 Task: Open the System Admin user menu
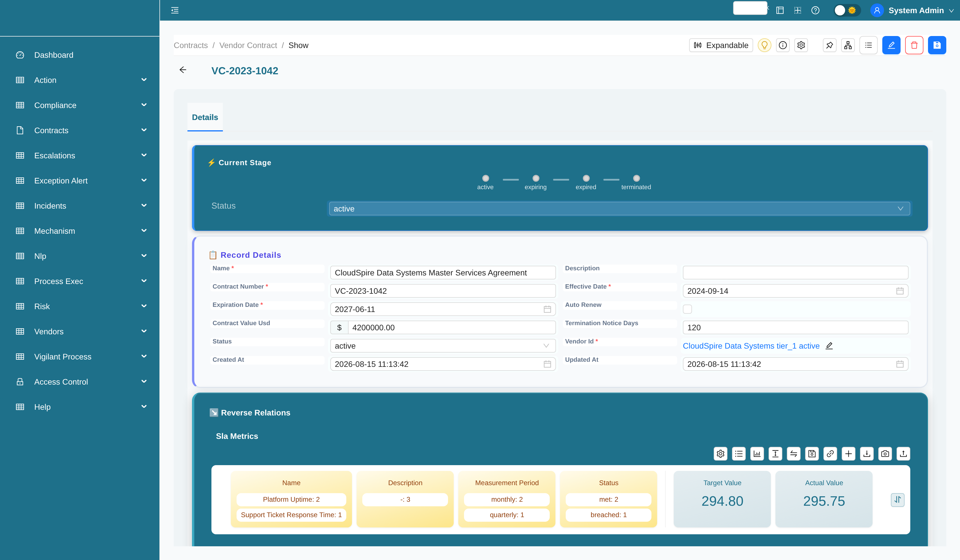point(912,10)
